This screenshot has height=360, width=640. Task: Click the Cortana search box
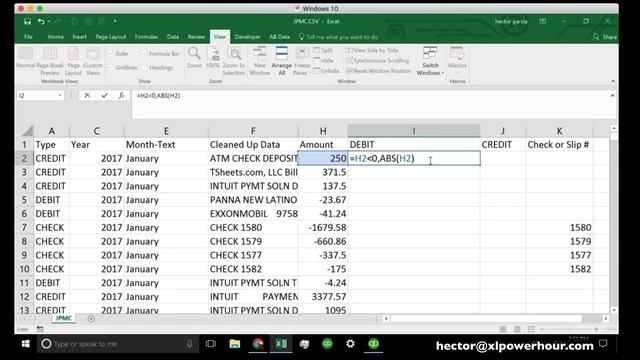tap(118, 344)
